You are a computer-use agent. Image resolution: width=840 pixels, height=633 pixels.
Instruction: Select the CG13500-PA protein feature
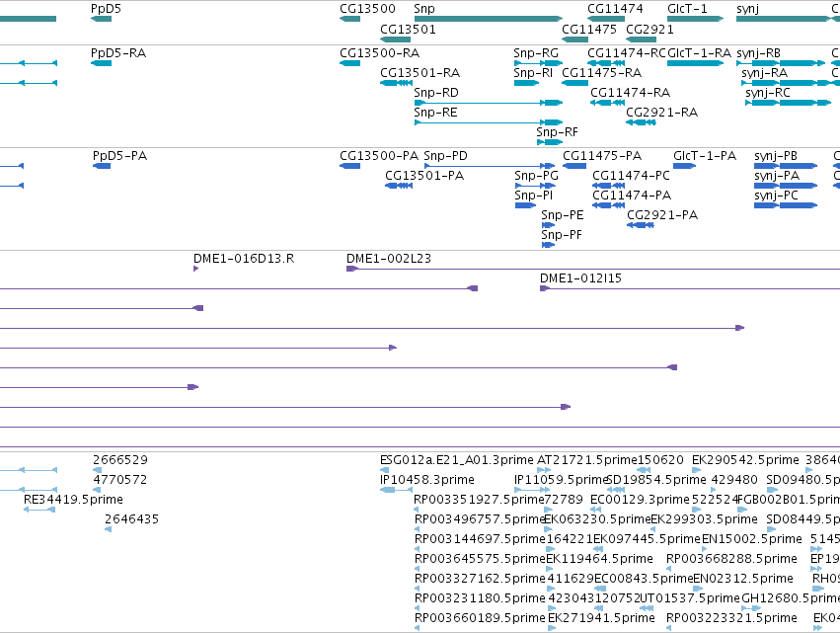coord(349,166)
